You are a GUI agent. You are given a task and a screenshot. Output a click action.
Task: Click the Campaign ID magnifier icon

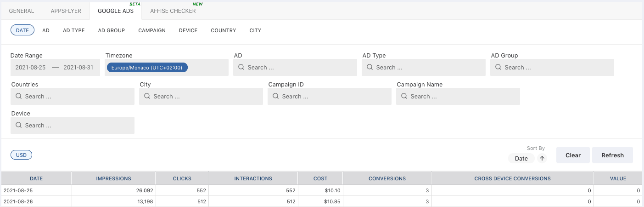coord(276,96)
